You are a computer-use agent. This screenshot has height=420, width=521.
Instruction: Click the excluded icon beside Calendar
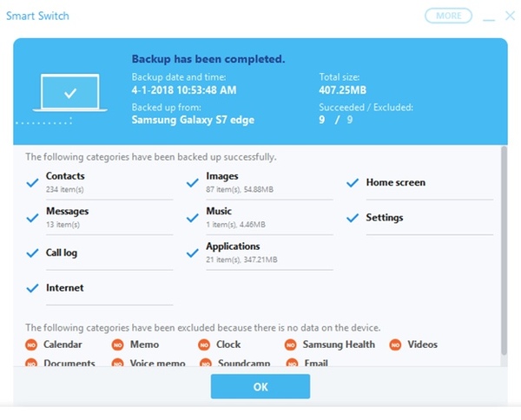[31, 345]
